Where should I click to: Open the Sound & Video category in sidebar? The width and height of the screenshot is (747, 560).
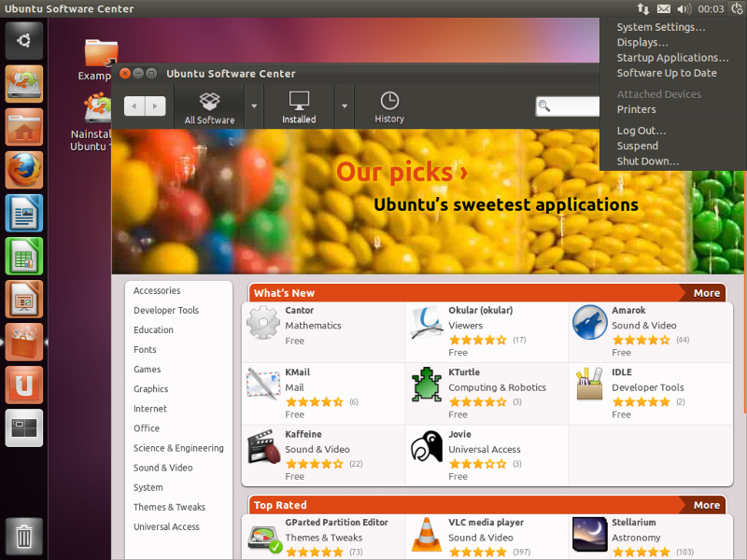[162, 468]
